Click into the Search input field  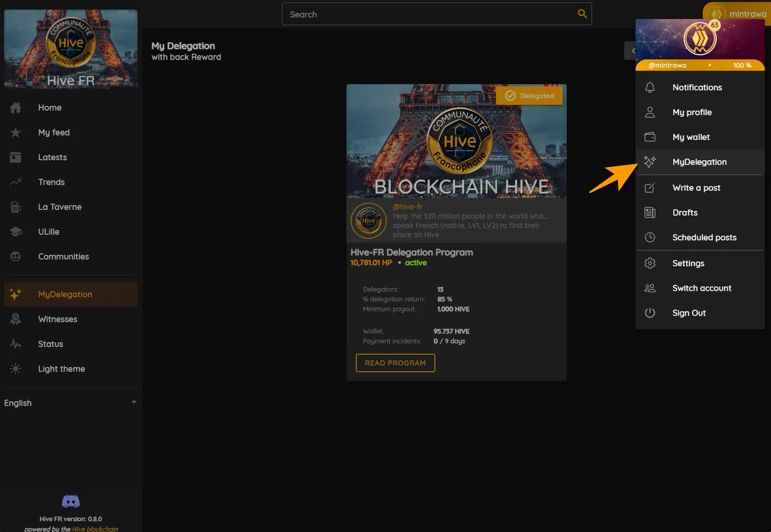point(431,14)
